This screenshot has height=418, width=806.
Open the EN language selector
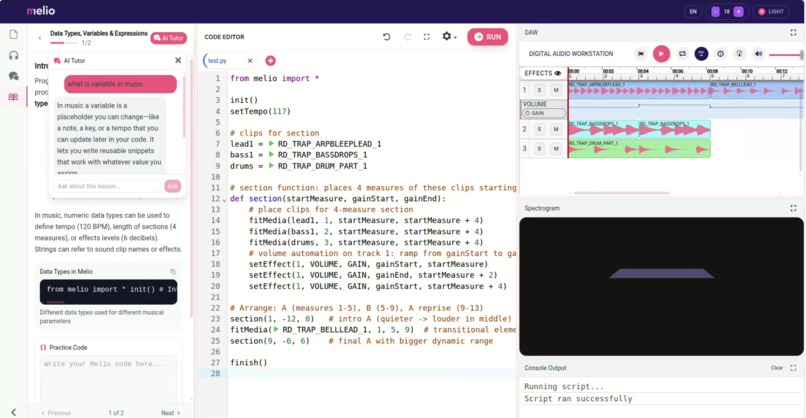[x=693, y=11]
